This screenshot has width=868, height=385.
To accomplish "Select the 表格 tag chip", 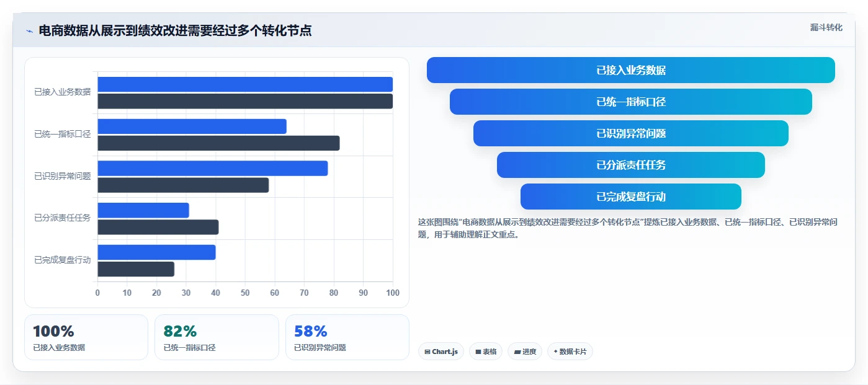I will tap(486, 352).
